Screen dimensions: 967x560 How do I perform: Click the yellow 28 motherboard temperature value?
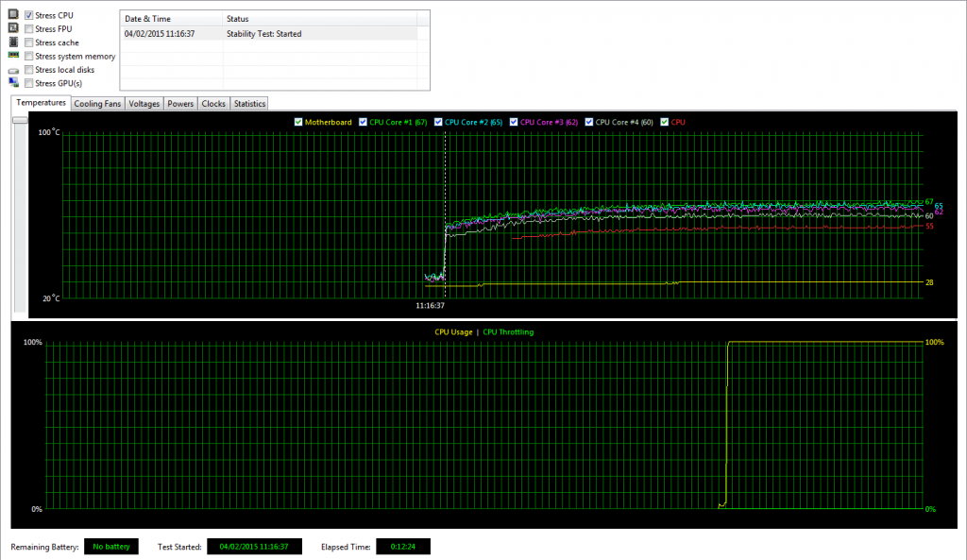pos(929,282)
